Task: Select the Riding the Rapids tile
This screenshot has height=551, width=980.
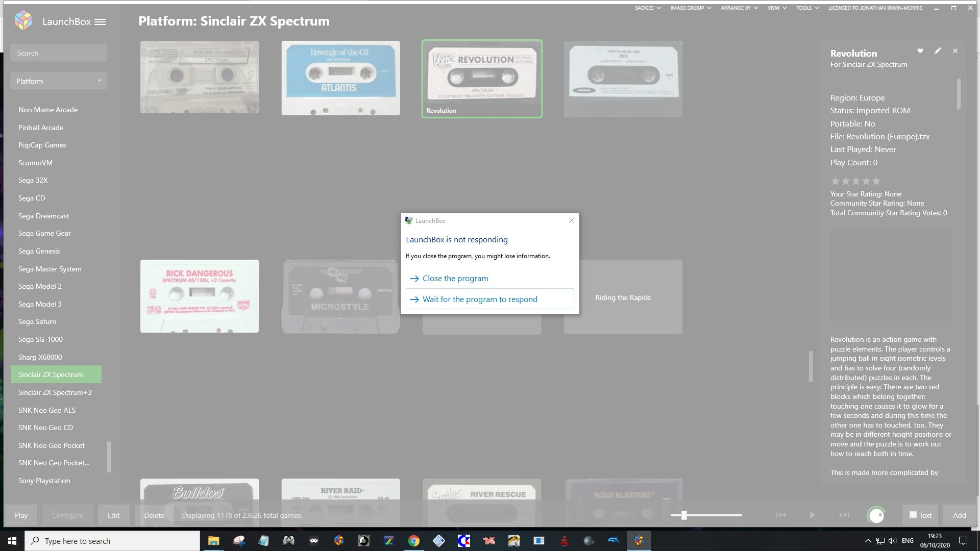Action: [x=623, y=297]
